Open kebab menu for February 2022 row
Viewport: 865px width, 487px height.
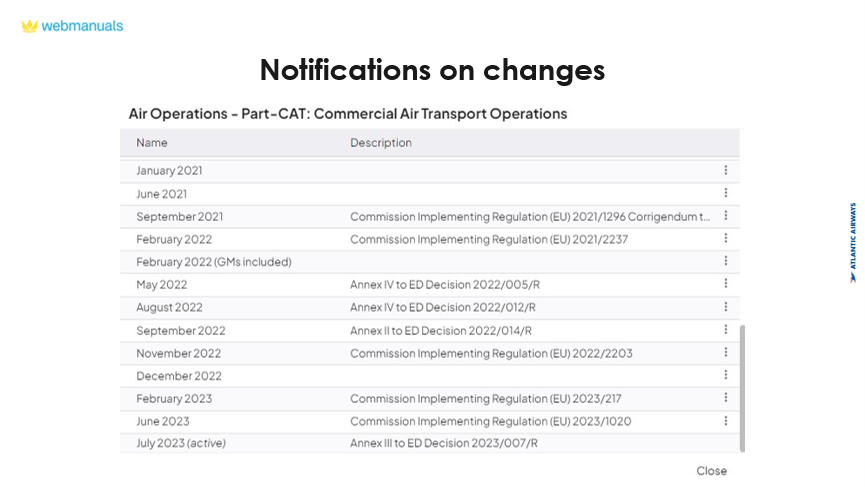[x=726, y=239]
